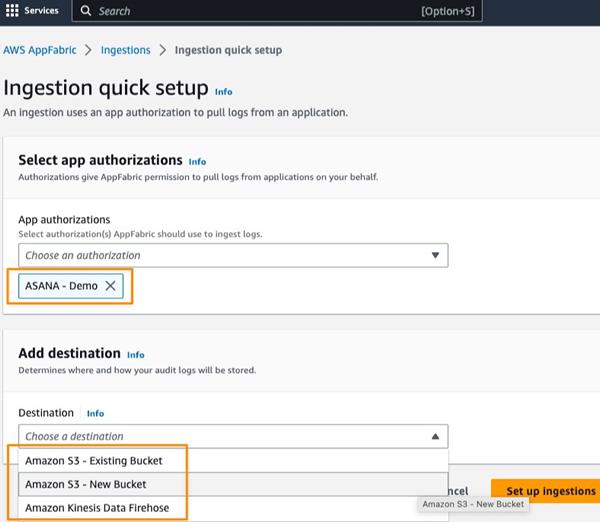Screen dimensions: 600x522
Task: Go to AWS AppFabric breadcrumb link
Action: 39,50
